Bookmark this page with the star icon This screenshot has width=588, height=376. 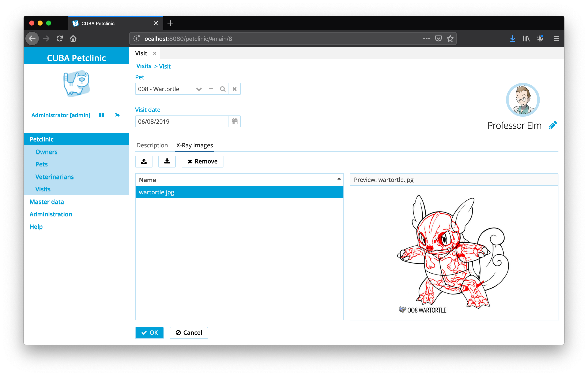click(x=450, y=39)
